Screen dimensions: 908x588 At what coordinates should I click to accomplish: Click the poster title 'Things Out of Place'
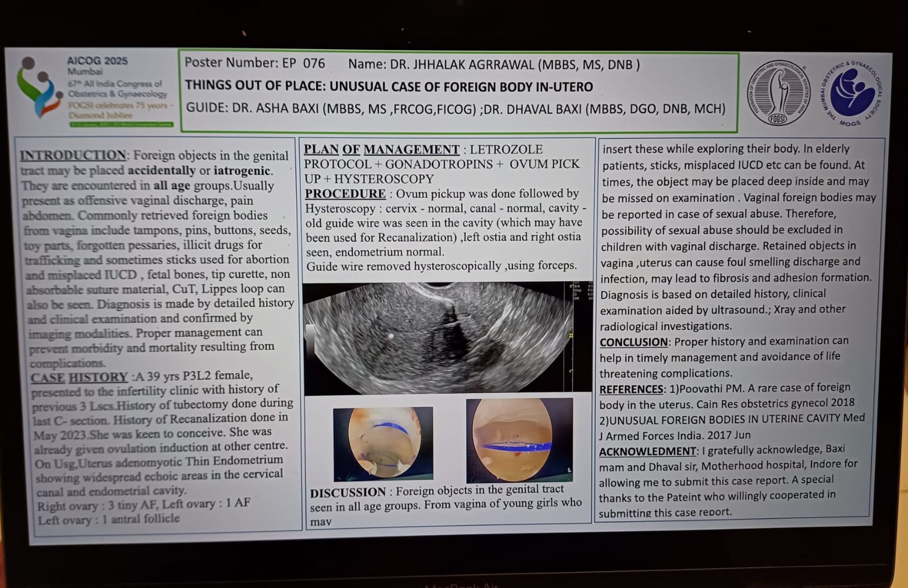point(389,87)
